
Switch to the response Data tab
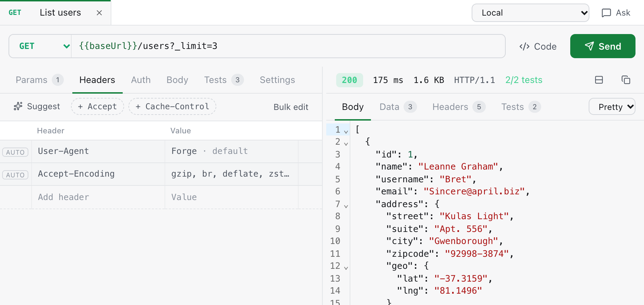coord(398,107)
